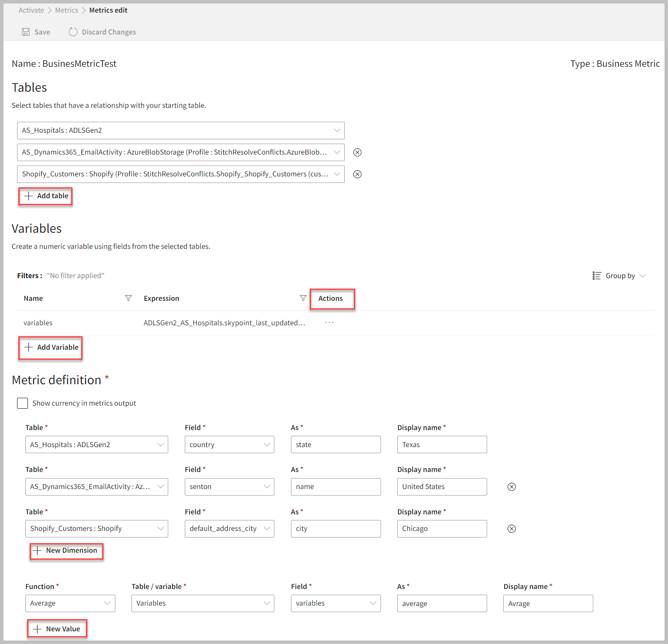Click the plus icon beside New Dimension

38,551
